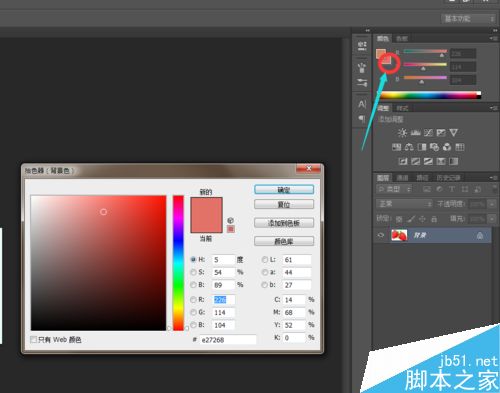Add a Color Balance adjustment (scales icon)

point(409,147)
